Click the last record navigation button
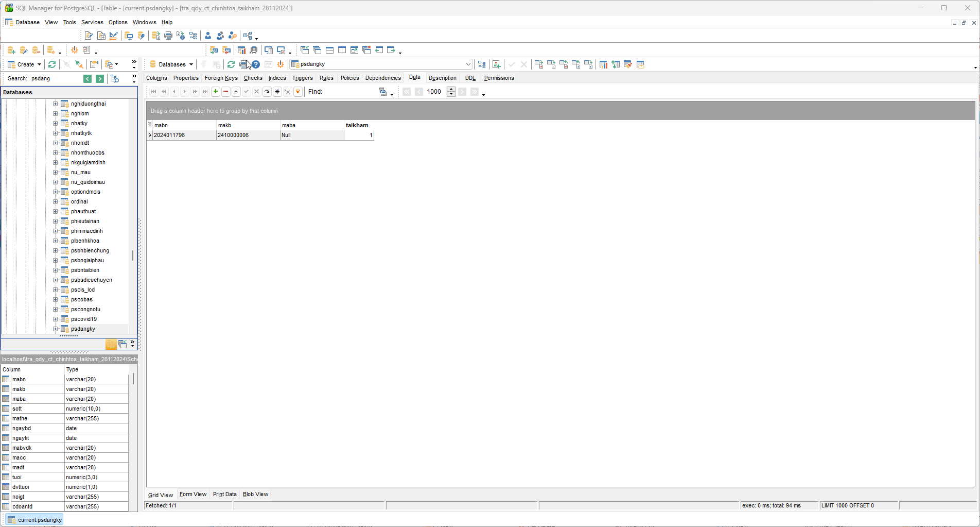This screenshot has height=527, width=980. click(205, 92)
